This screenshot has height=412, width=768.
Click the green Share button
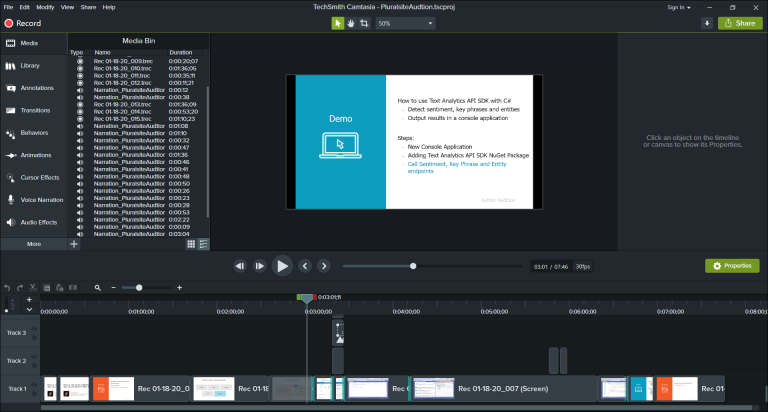[740, 23]
